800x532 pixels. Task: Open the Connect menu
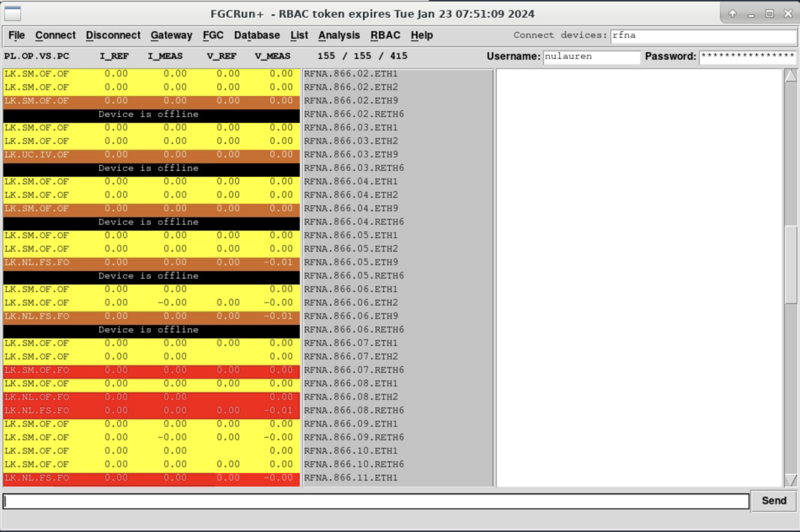click(55, 35)
